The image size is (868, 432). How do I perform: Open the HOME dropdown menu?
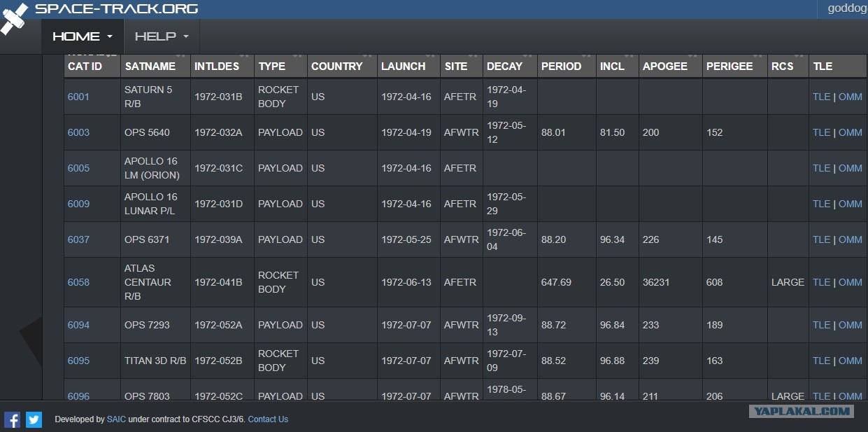click(83, 36)
